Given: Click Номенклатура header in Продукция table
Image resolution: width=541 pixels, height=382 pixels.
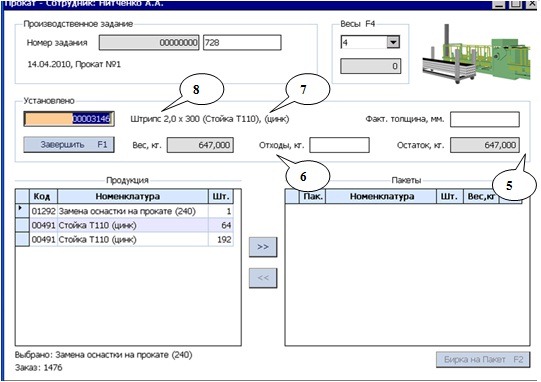Looking at the screenshot, I should [x=133, y=196].
